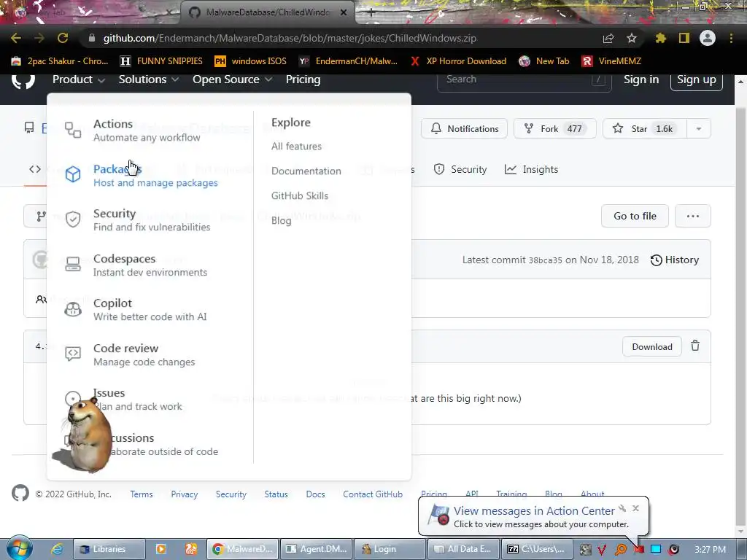Fork the repository
This screenshot has width=747, height=560.
pyautogui.click(x=554, y=129)
